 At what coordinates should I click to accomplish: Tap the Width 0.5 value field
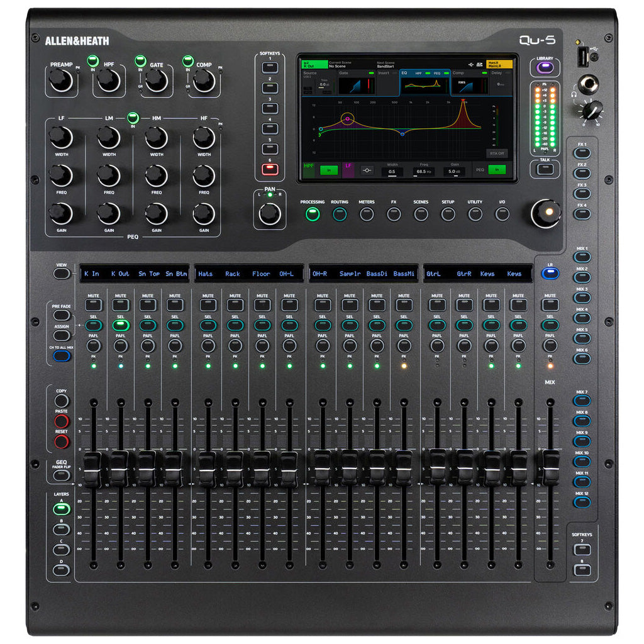392,172
